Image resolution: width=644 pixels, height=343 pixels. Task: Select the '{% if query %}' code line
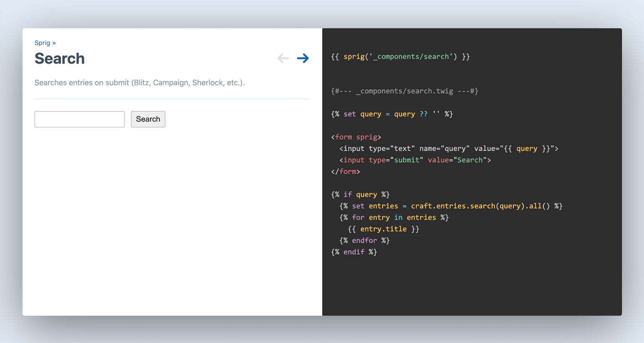tap(360, 194)
